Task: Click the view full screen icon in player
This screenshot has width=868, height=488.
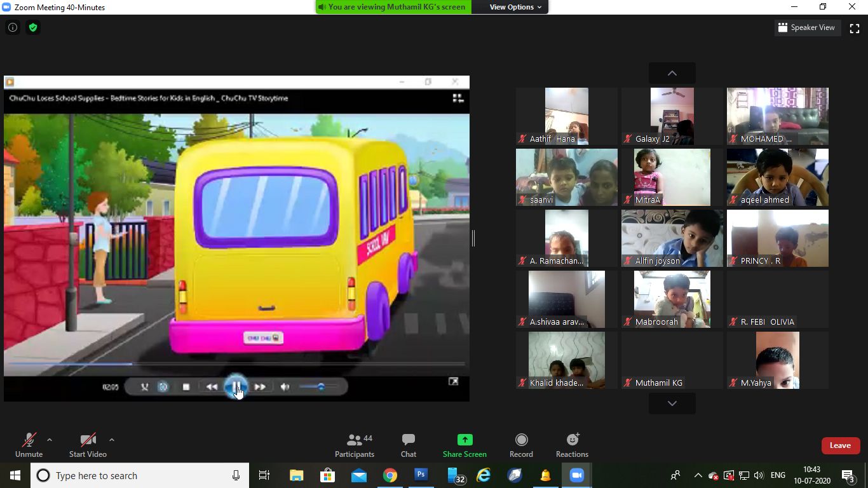Action: (x=453, y=381)
